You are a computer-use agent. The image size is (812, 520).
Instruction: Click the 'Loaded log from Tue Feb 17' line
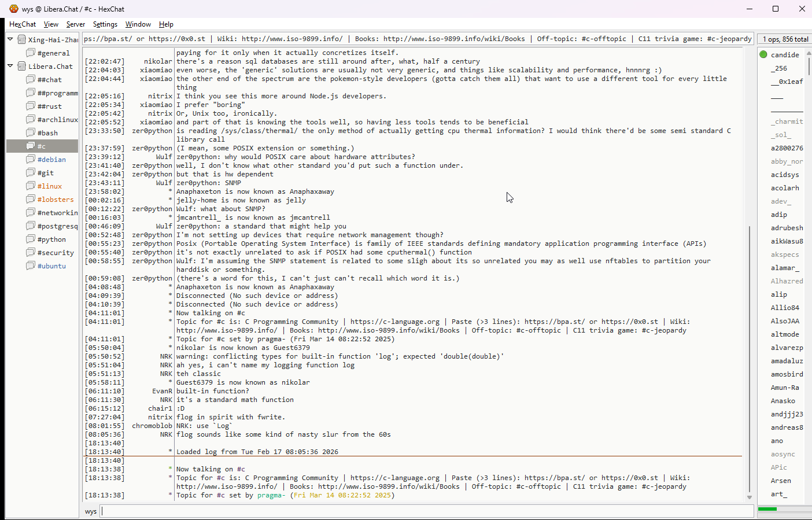(257, 452)
